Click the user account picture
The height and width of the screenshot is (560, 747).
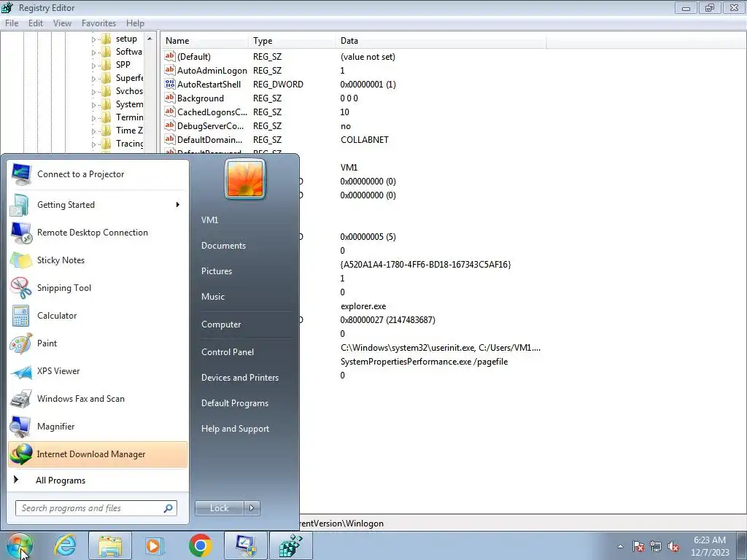coord(245,179)
